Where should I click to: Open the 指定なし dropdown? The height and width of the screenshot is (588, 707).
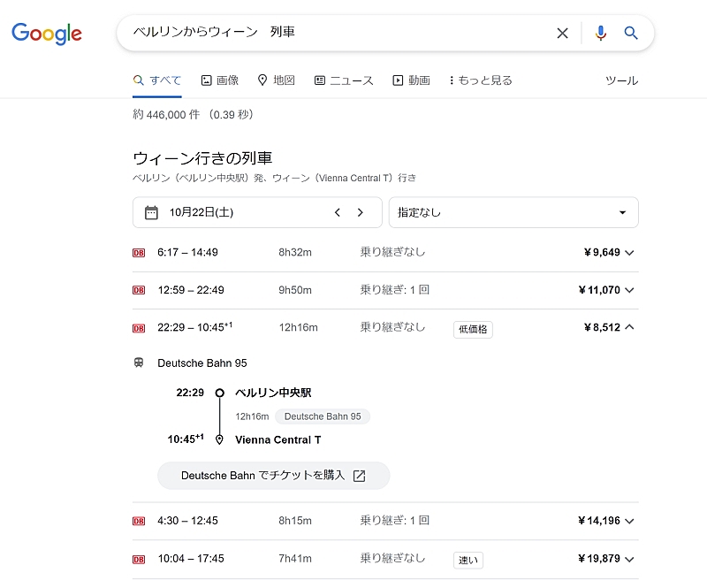pyautogui.click(x=513, y=212)
